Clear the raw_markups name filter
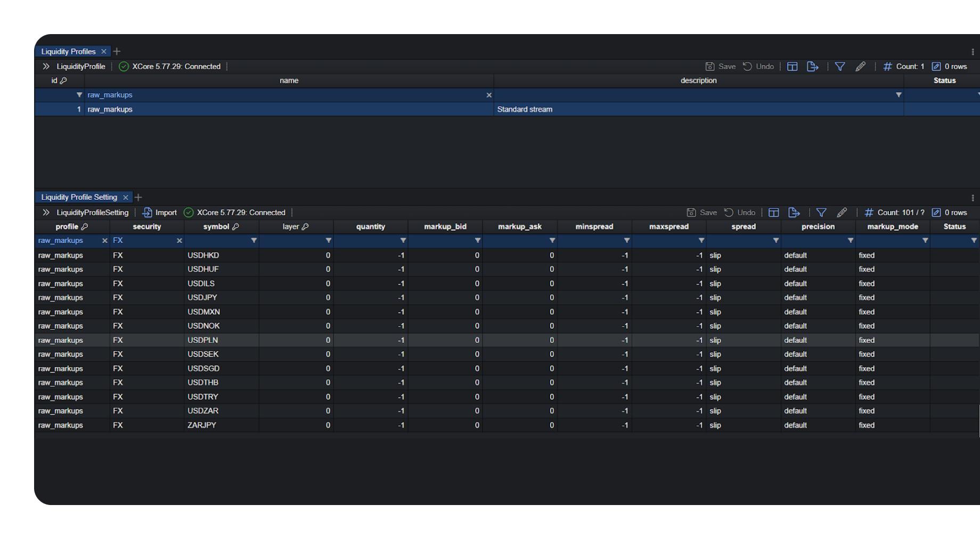The image size is (980, 537). tap(489, 95)
